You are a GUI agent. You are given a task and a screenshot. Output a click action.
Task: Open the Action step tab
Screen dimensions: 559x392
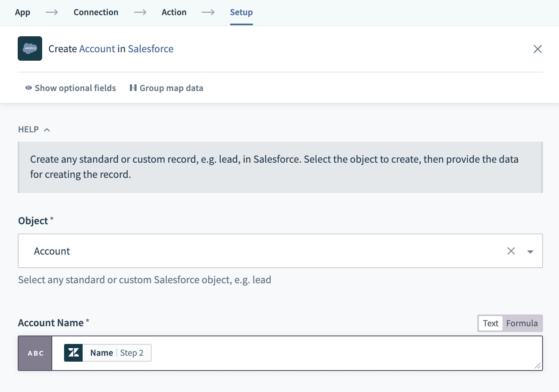[x=174, y=12]
